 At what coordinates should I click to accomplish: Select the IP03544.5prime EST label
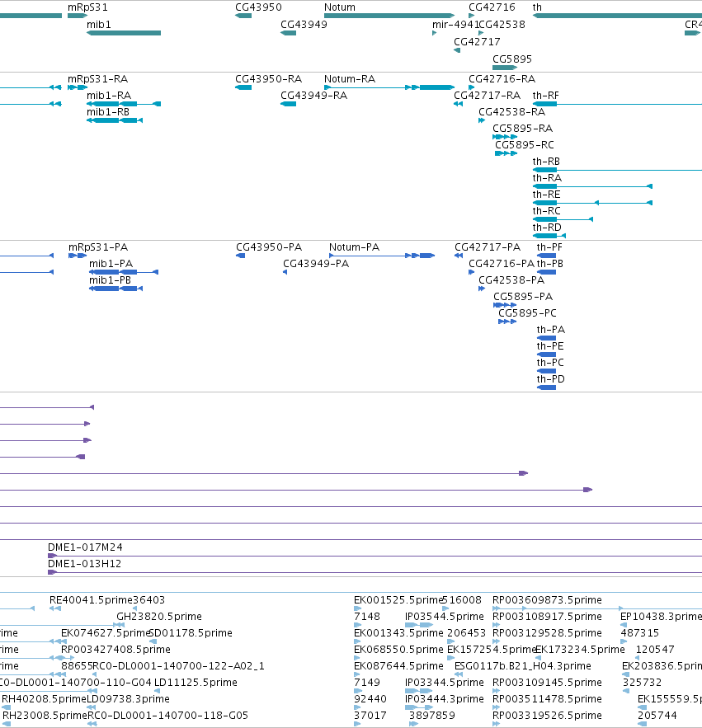point(444,617)
